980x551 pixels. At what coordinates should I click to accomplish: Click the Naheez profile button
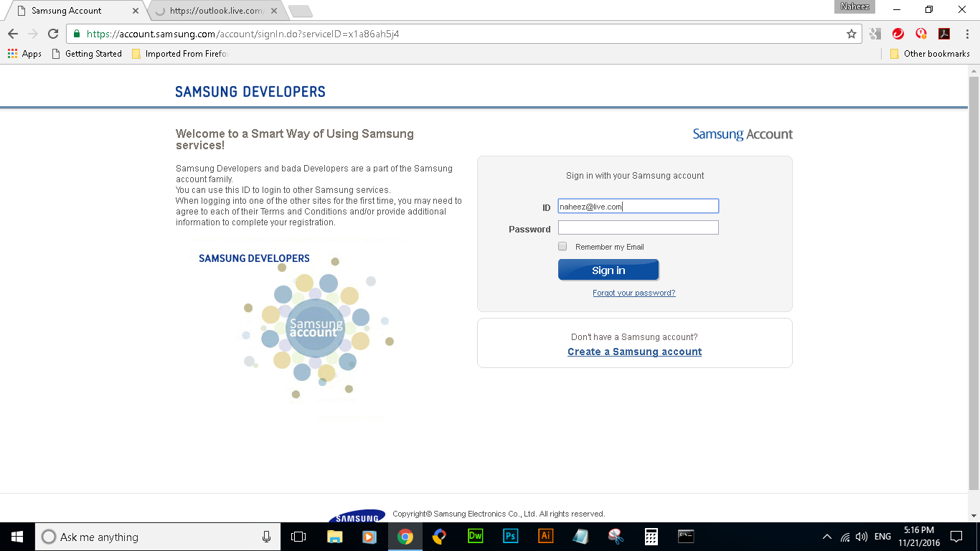pyautogui.click(x=855, y=6)
